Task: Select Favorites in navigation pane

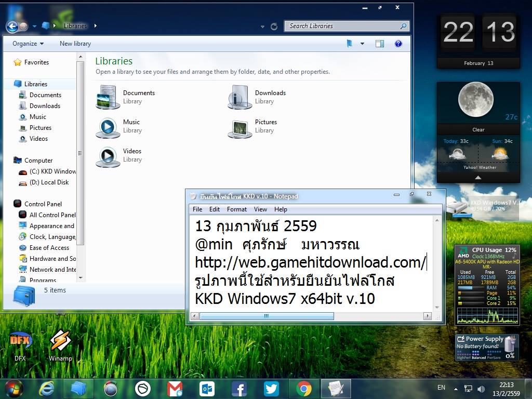Action: (36, 62)
